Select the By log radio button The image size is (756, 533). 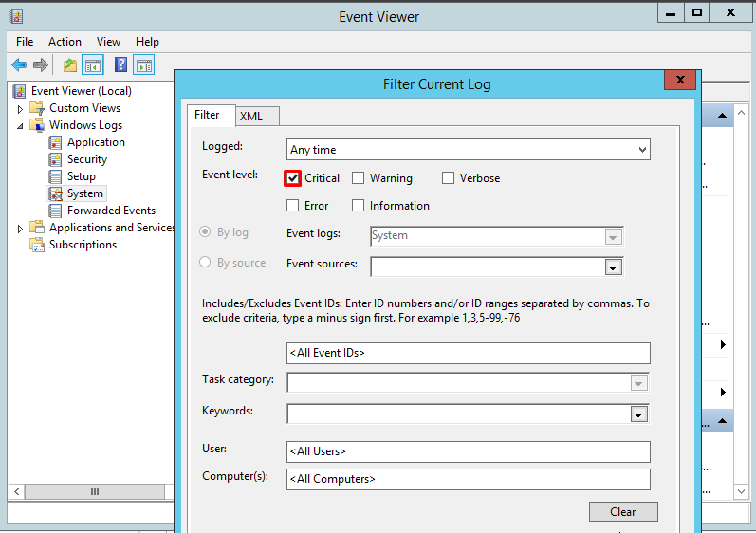click(205, 231)
